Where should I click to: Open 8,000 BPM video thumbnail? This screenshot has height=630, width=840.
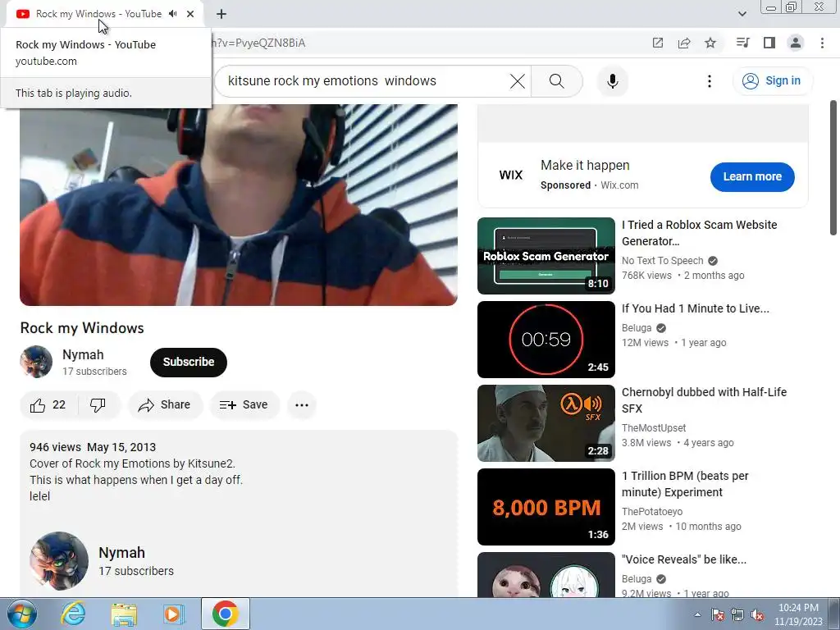tap(546, 507)
